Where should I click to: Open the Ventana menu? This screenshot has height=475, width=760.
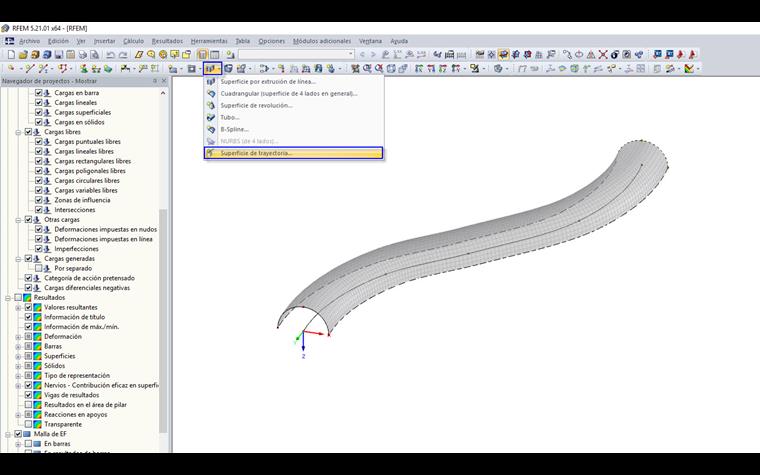coord(370,41)
